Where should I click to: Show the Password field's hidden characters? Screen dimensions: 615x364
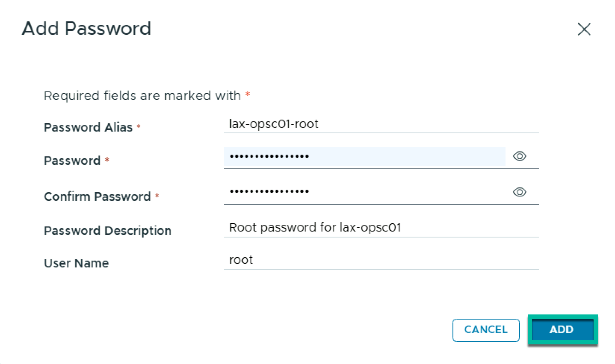click(519, 156)
